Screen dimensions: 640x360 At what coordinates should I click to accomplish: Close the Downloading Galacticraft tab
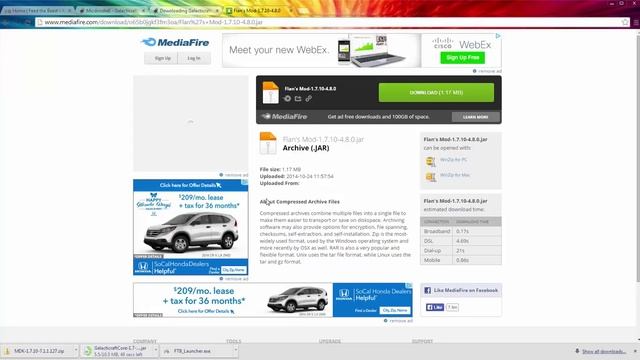click(x=217, y=10)
